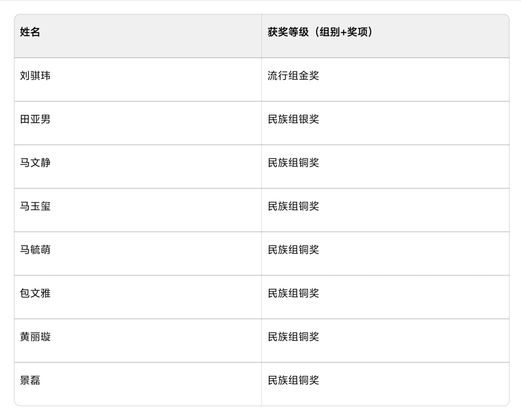The height and width of the screenshot is (420, 521).
Task: Select the name cell 黄丽璇
Action: (x=35, y=337)
